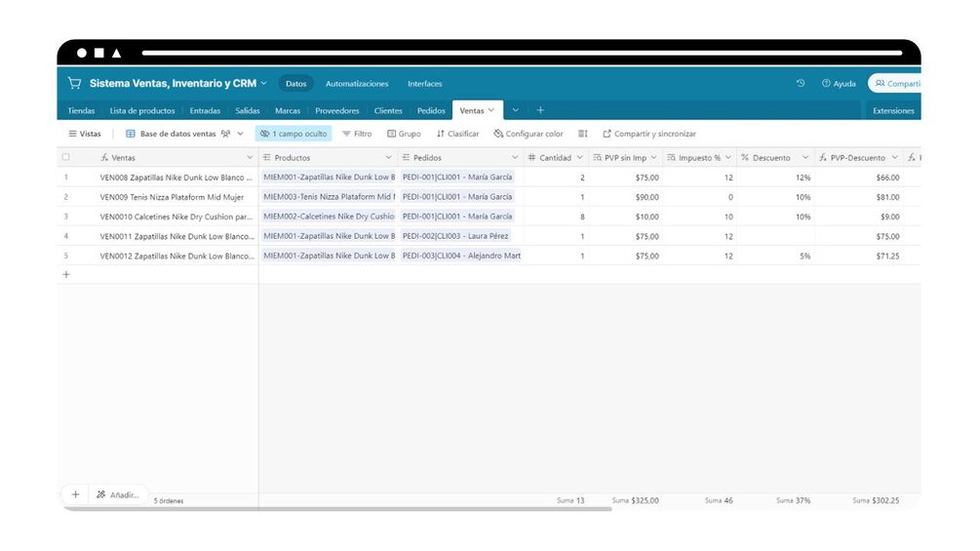Viewport: 980px width, 551px height.
Task: Add a new table with plus icon
Action: coord(540,110)
